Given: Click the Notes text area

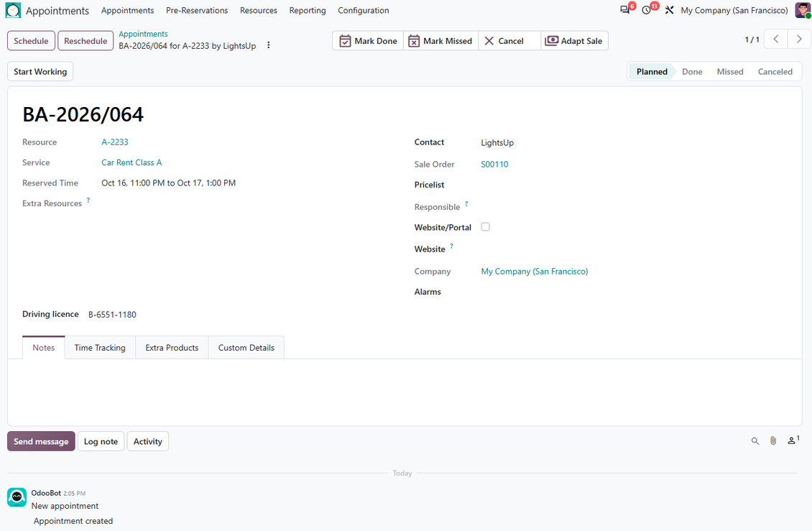Looking at the screenshot, I should tap(405, 391).
